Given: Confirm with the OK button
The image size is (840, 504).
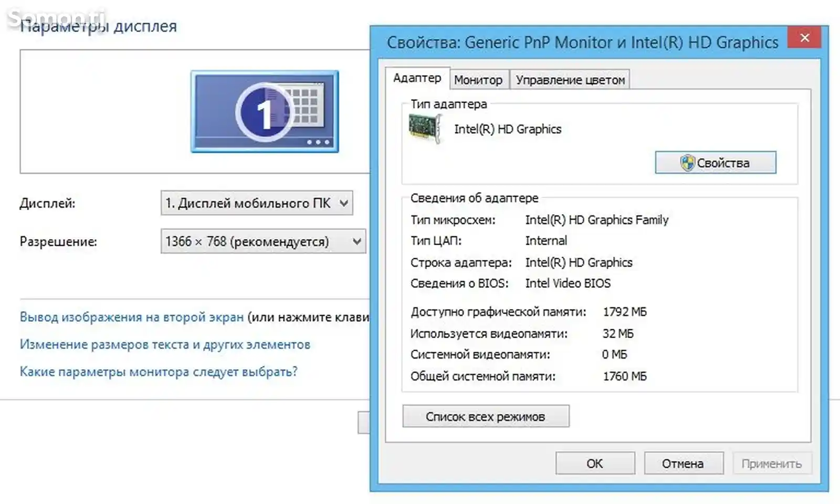Looking at the screenshot, I should (x=595, y=464).
